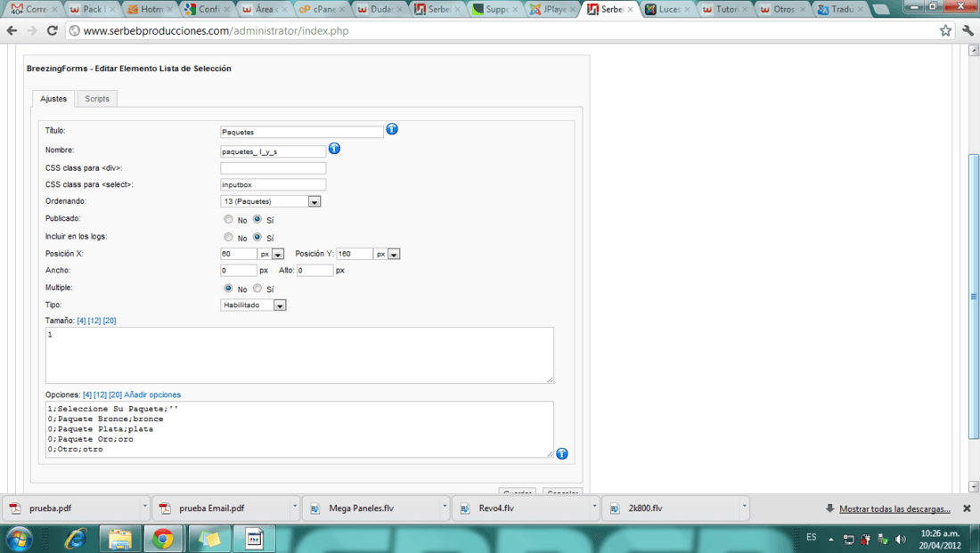
Task: Set Tamaño size to [4]
Action: pos(81,321)
